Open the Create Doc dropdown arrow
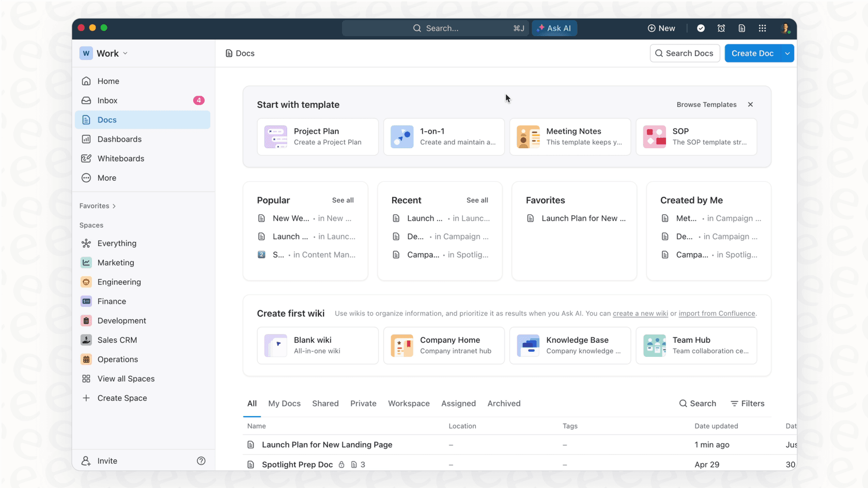This screenshot has width=868, height=488. point(787,53)
